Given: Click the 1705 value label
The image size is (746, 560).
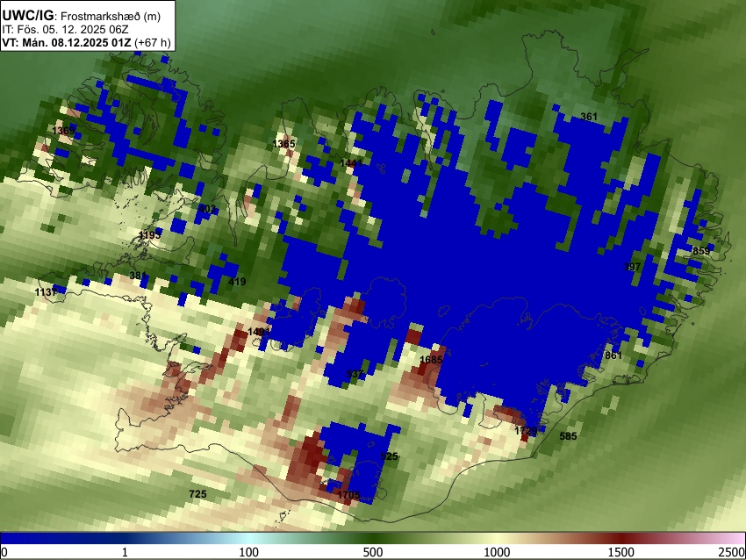Looking at the screenshot, I should [348, 495].
